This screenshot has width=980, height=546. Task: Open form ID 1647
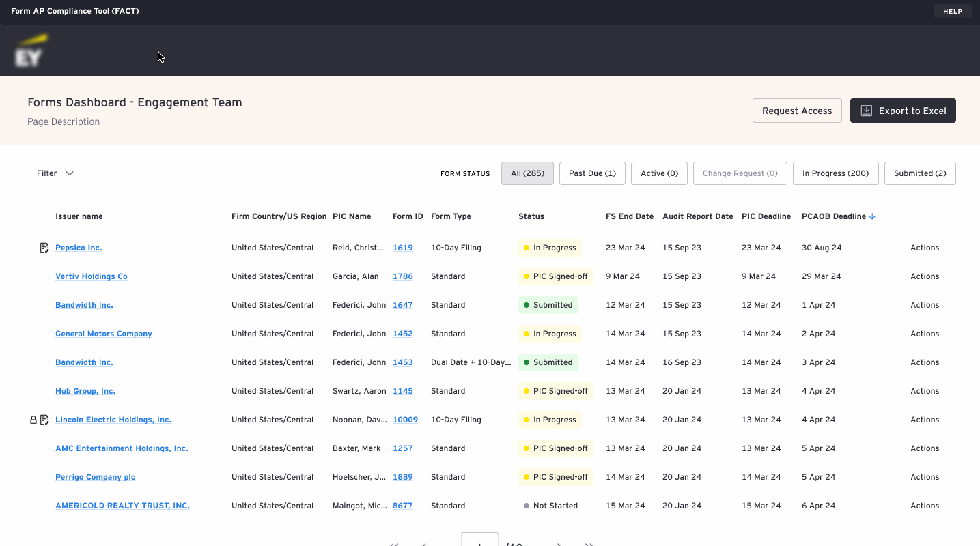(403, 305)
